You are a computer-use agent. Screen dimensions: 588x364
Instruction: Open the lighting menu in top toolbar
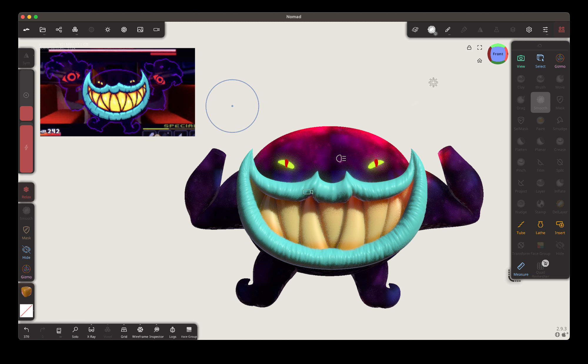coord(108,30)
